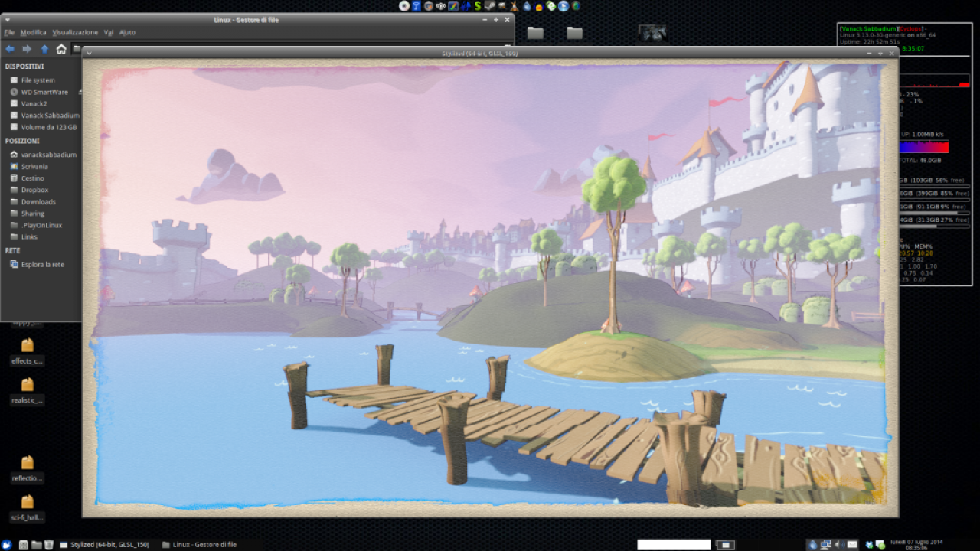Viewport: 980px width, 551px height.
Task: Open Xfce applications menu mouse icon
Action: point(6,545)
